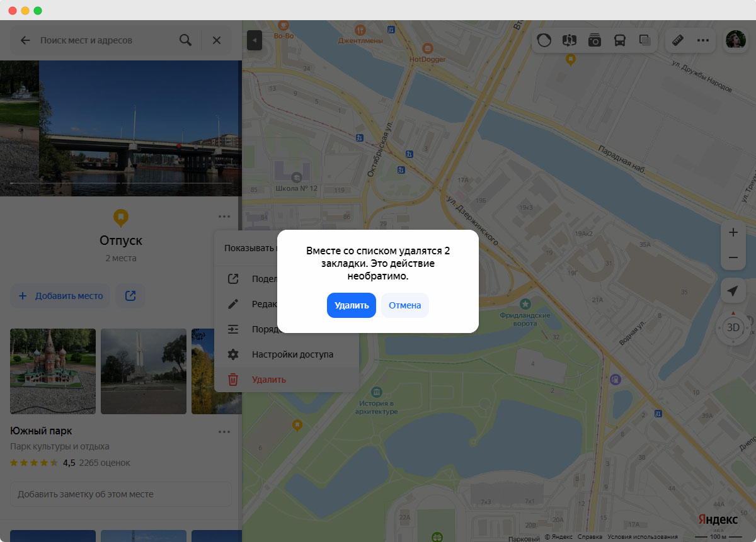The width and height of the screenshot is (756, 542).
Task: Open street panoramas icon in map toolbar
Action: tap(570, 40)
